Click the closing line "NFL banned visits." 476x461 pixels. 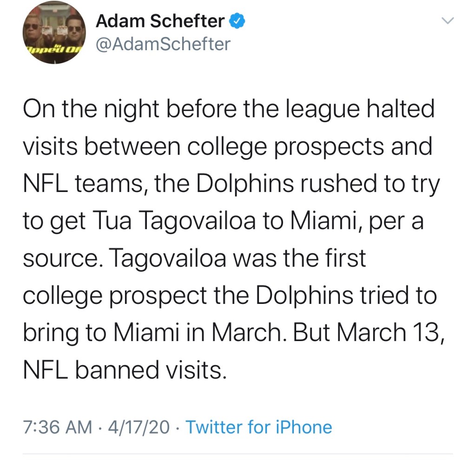(x=125, y=369)
